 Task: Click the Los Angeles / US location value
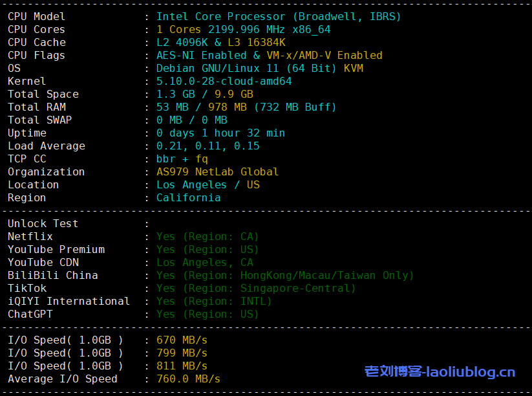(x=207, y=185)
